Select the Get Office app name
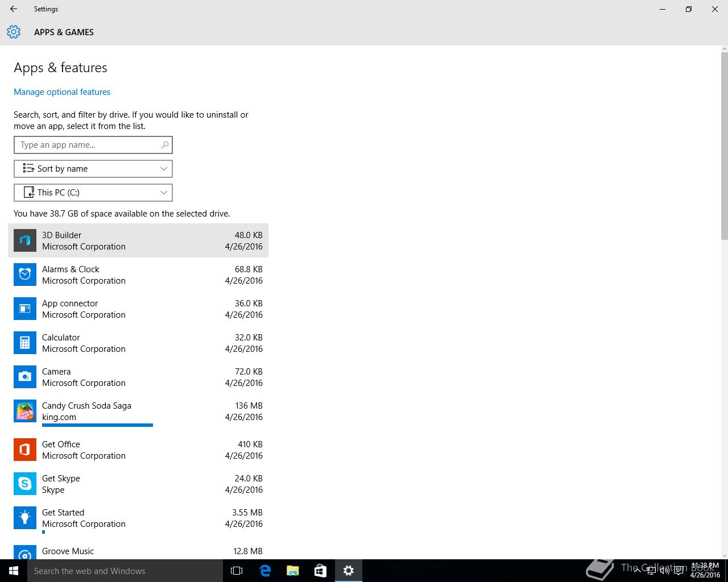The image size is (728, 582). point(61,444)
